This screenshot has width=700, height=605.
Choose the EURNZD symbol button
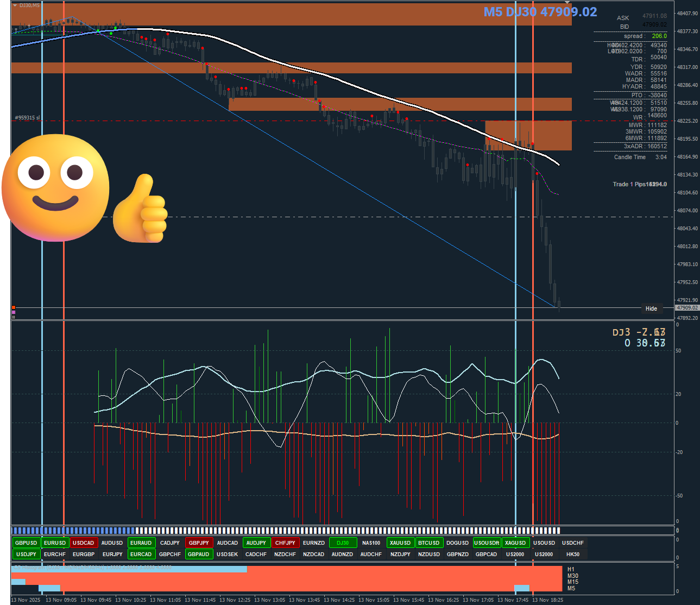coord(314,543)
